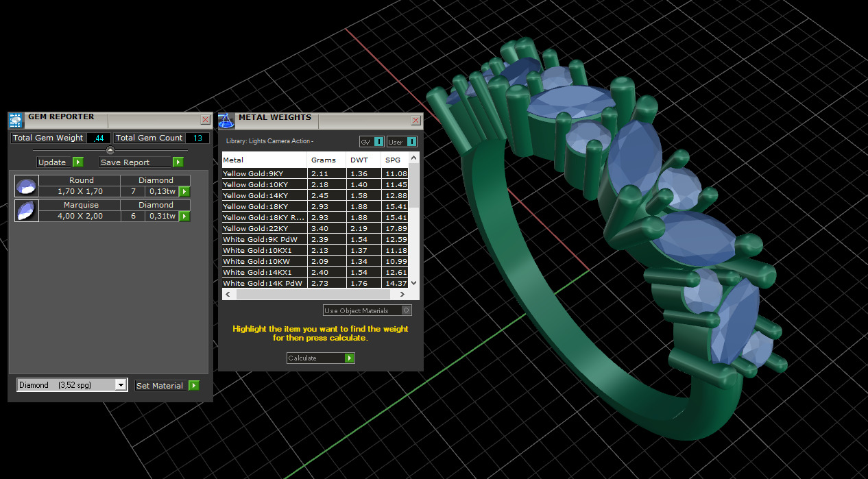Select the Yellow Gold:10KY row

click(315, 185)
